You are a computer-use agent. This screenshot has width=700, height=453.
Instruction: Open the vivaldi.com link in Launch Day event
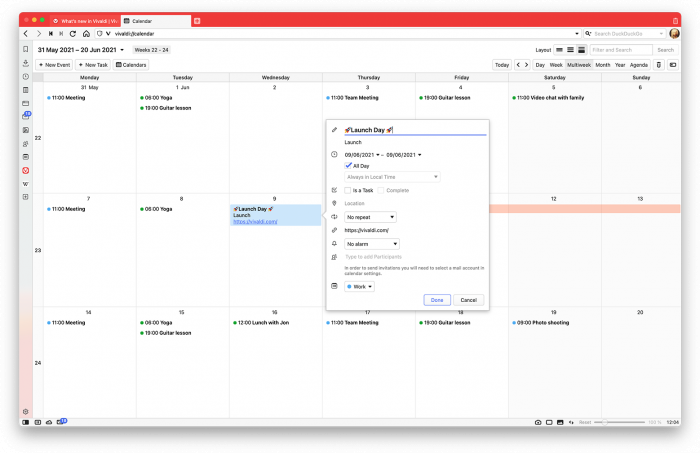[x=255, y=222]
